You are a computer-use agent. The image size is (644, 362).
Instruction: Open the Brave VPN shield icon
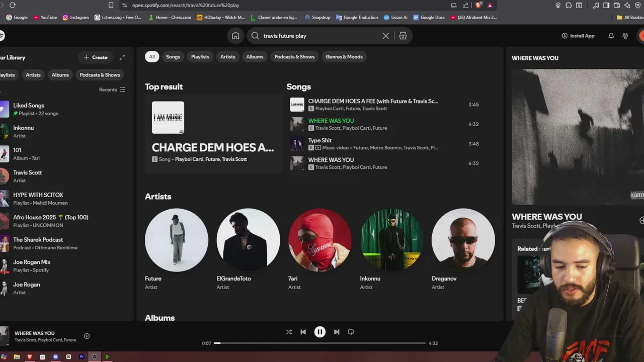tap(638, 5)
